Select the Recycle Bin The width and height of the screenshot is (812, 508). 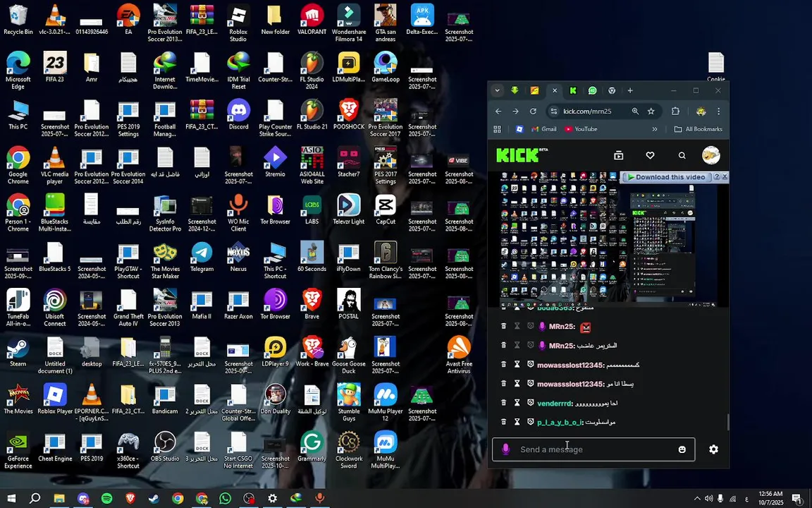click(18, 20)
